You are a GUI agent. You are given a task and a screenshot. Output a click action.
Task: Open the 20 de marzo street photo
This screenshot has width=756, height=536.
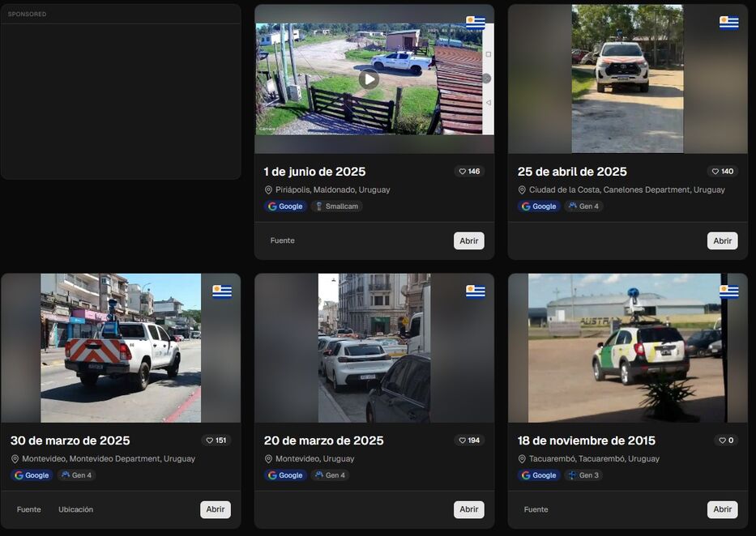(x=374, y=348)
